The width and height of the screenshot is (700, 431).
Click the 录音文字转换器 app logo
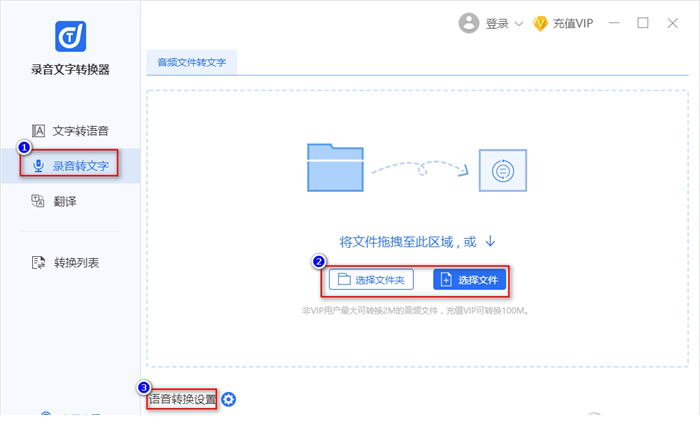[71, 37]
